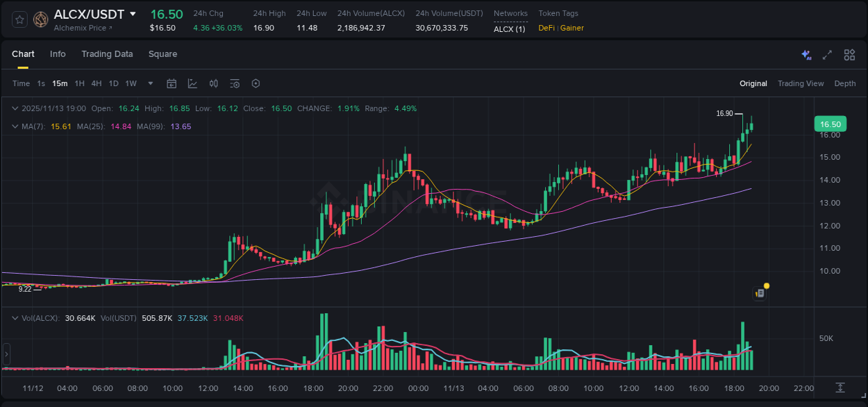This screenshot has width=868, height=407.
Task: Click the Alchemix token logo
Action: [x=40, y=19]
